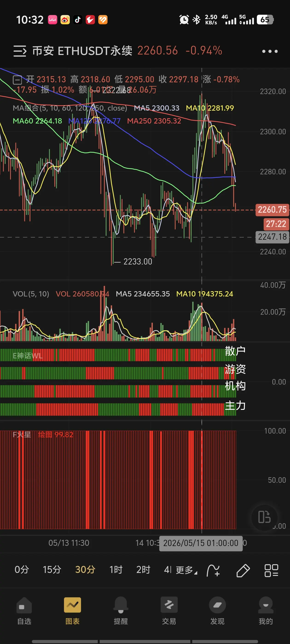Tap the alarm clock status icon

[184, 20]
